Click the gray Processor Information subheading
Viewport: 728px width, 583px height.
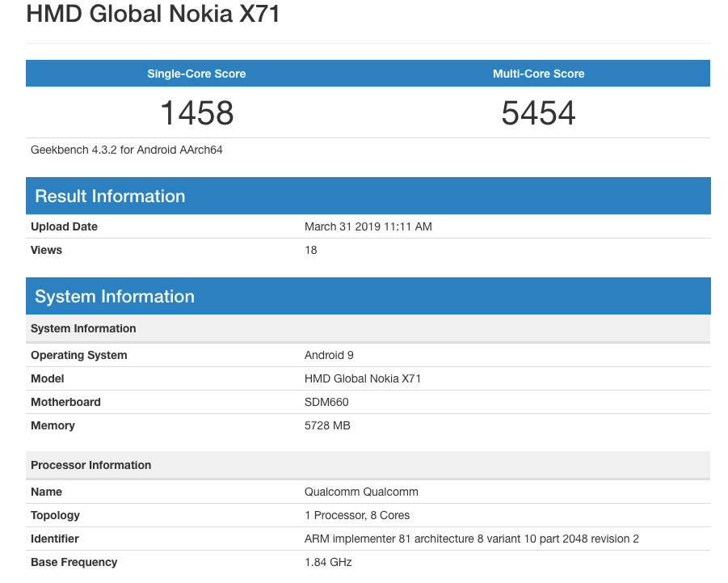pos(91,466)
